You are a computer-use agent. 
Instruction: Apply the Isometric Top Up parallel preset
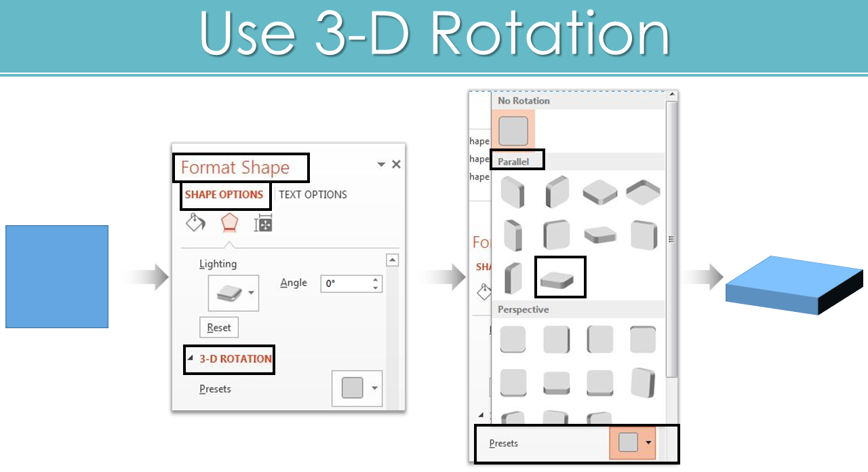click(x=599, y=193)
